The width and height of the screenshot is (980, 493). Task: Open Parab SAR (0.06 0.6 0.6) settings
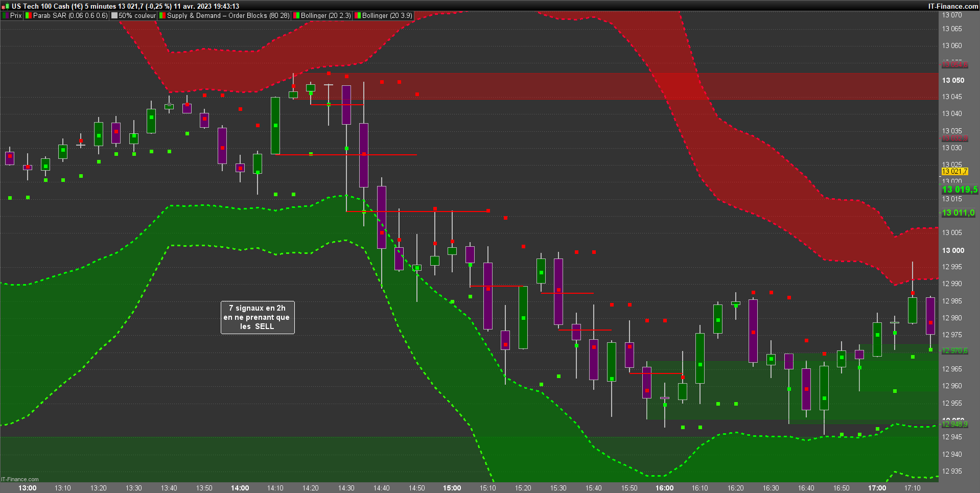pos(71,16)
